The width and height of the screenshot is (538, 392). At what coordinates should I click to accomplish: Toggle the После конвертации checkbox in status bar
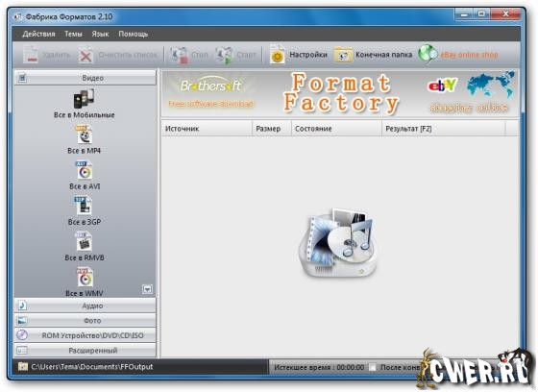373,367
